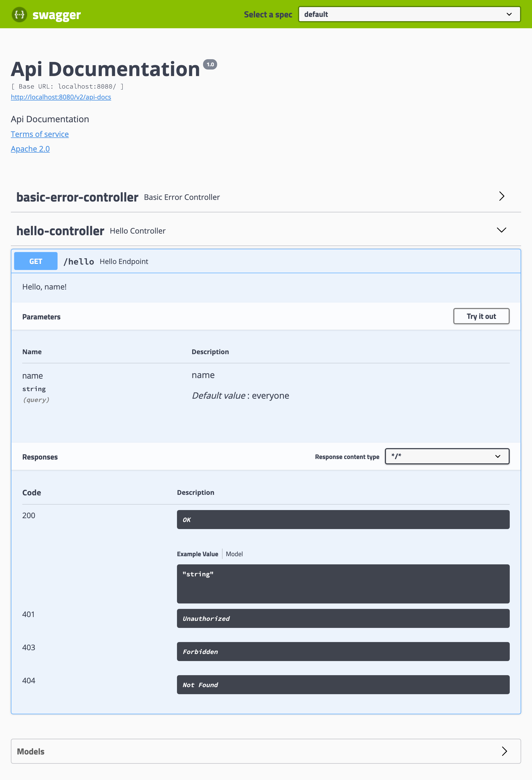Click the basic-error-controller section title
The width and height of the screenshot is (532, 780).
point(77,197)
